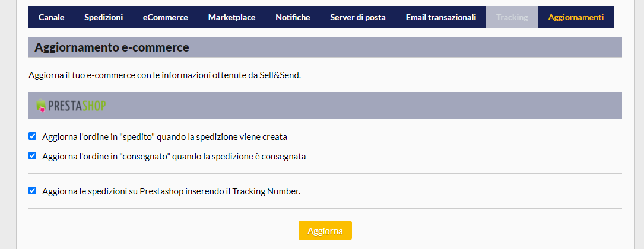The height and width of the screenshot is (249, 644).
Task: Switch to Server di posta tab
Action: tap(358, 17)
